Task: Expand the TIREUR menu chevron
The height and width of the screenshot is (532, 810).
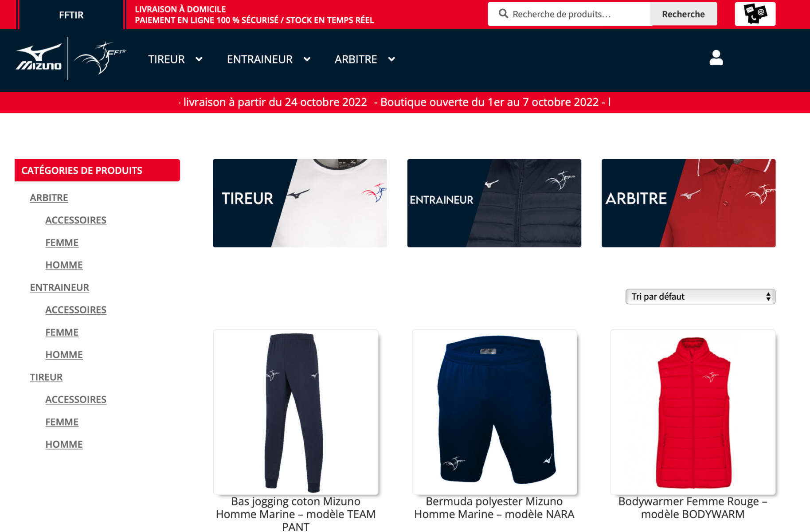Action: pyautogui.click(x=199, y=59)
